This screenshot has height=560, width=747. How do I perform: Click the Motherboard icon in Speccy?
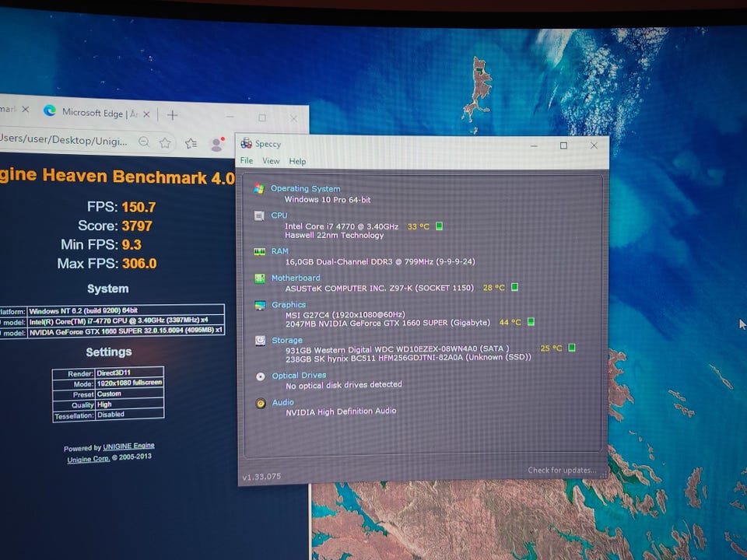259,278
